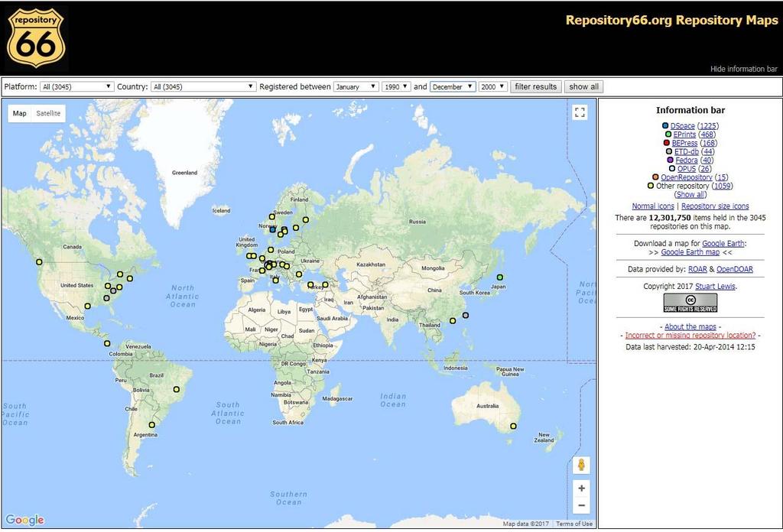Open the Country dropdown

point(203,87)
